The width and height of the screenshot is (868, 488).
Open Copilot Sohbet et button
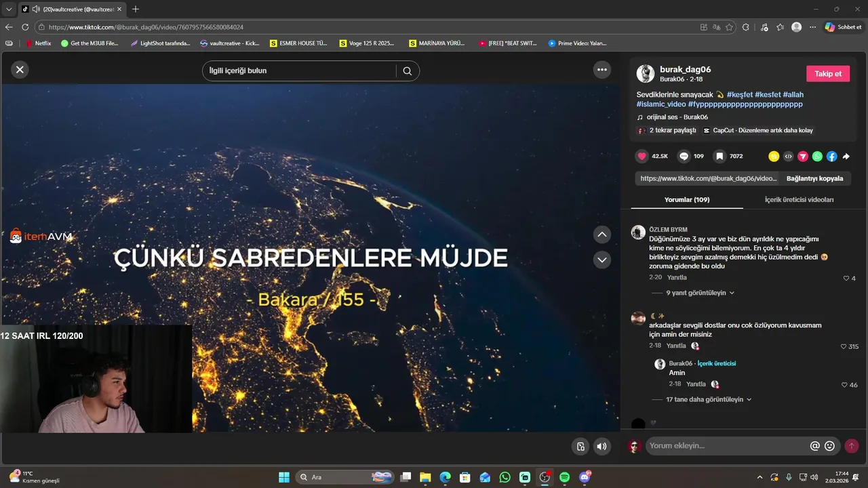[x=843, y=27]
